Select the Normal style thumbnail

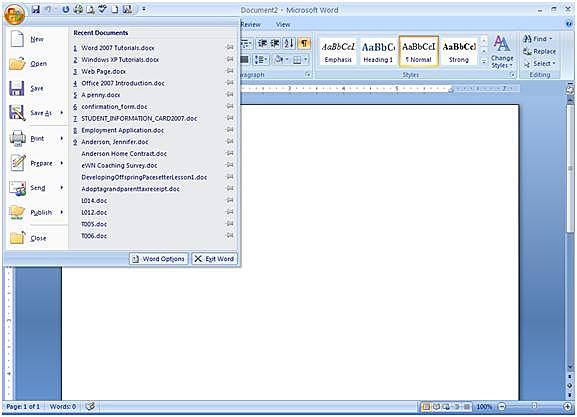click(419, 52)
